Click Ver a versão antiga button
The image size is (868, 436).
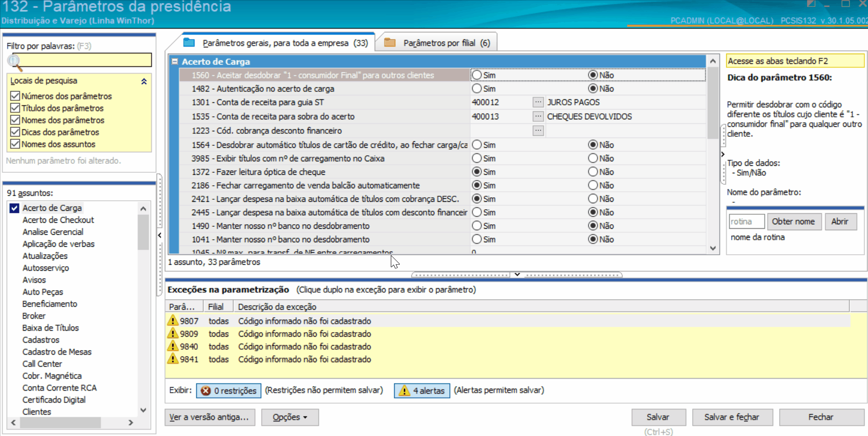tap(210, 417)
